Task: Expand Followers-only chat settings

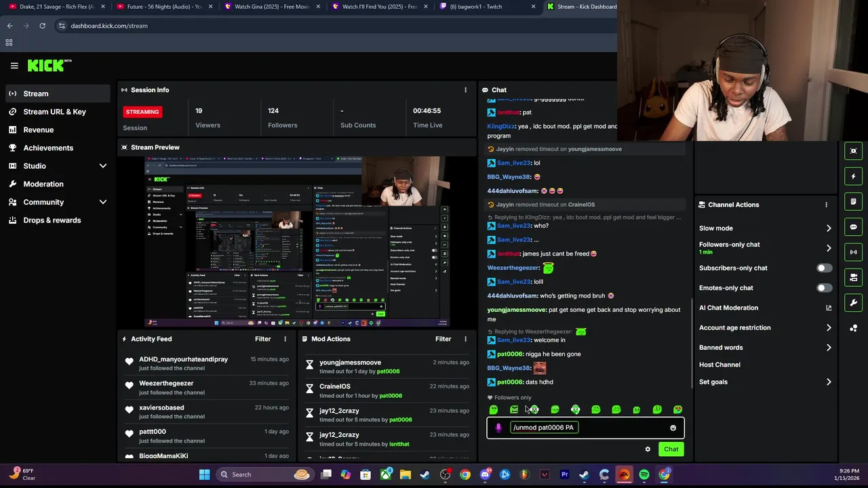Action: coord(829,248)
